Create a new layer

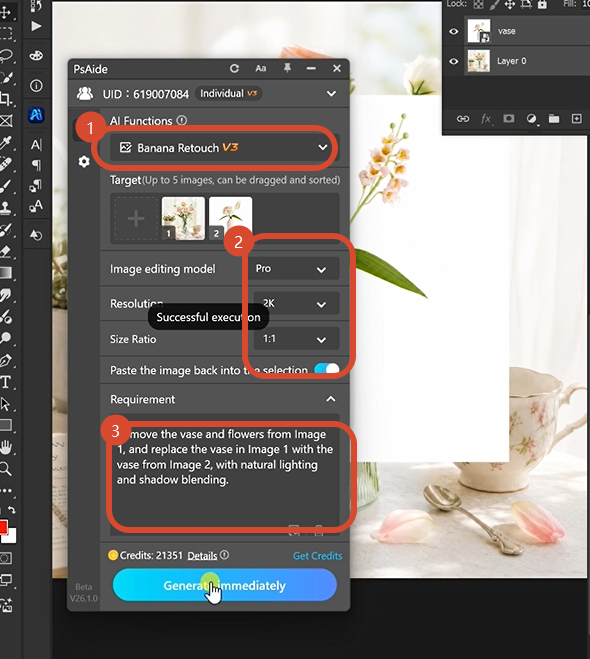(x=577, y=119)
